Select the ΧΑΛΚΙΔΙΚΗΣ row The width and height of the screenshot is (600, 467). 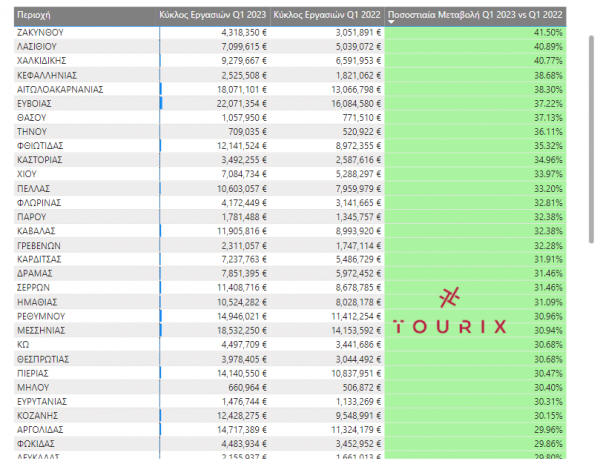tap(48, 61)
